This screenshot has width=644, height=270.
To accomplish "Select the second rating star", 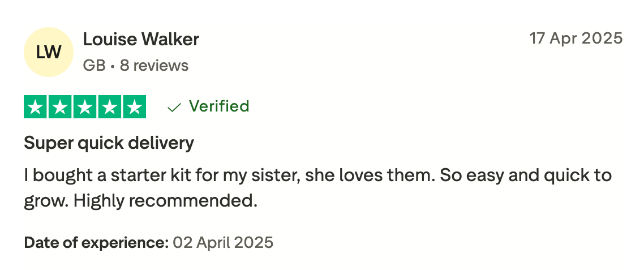I will click(x=60, y=107).
